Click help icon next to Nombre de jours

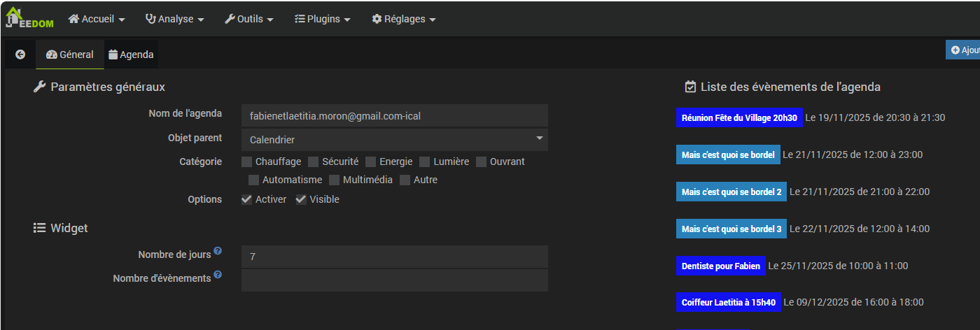[x=218, y=251]
